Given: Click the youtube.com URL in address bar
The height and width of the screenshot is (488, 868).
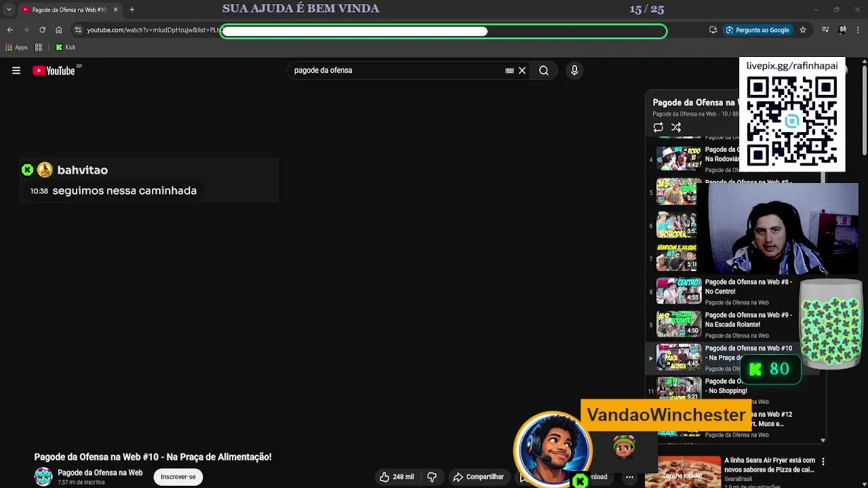Looking at the screenshot, I should point(153,30).
